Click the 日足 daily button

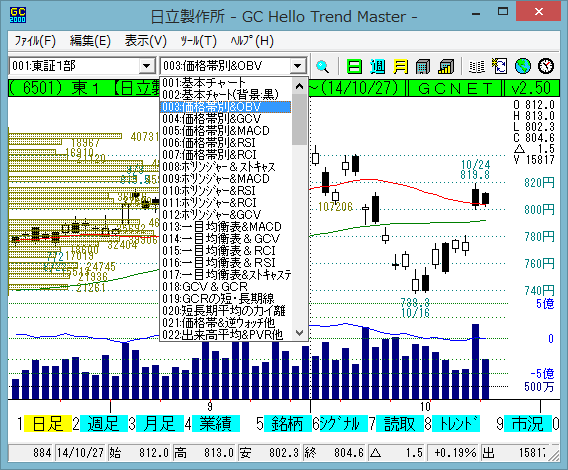(47, 423)
